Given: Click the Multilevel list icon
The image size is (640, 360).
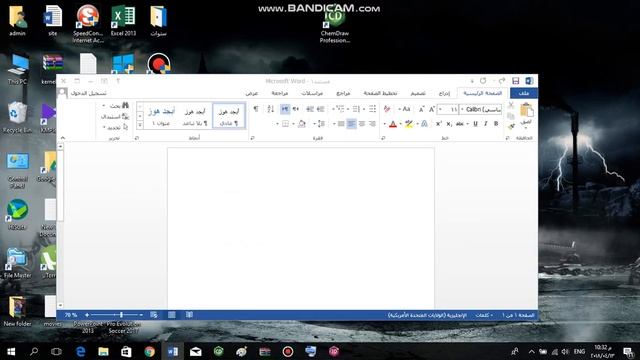Looking at the screenshot, I should [340, 109].
